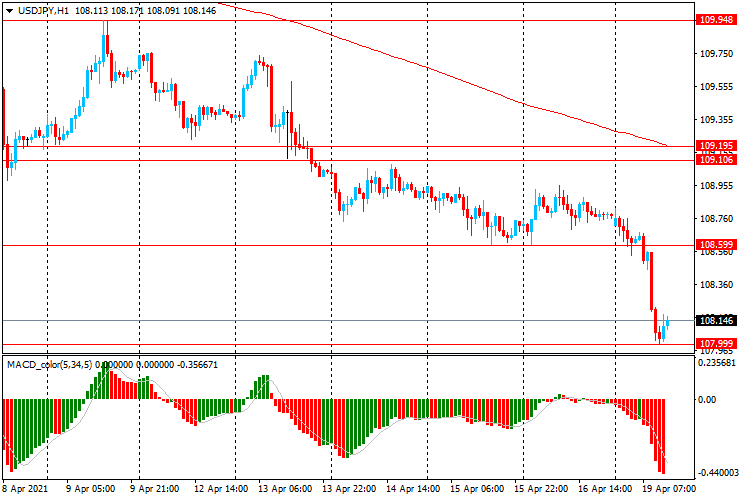Select the 13 Apr 22:00 time label

349,489
